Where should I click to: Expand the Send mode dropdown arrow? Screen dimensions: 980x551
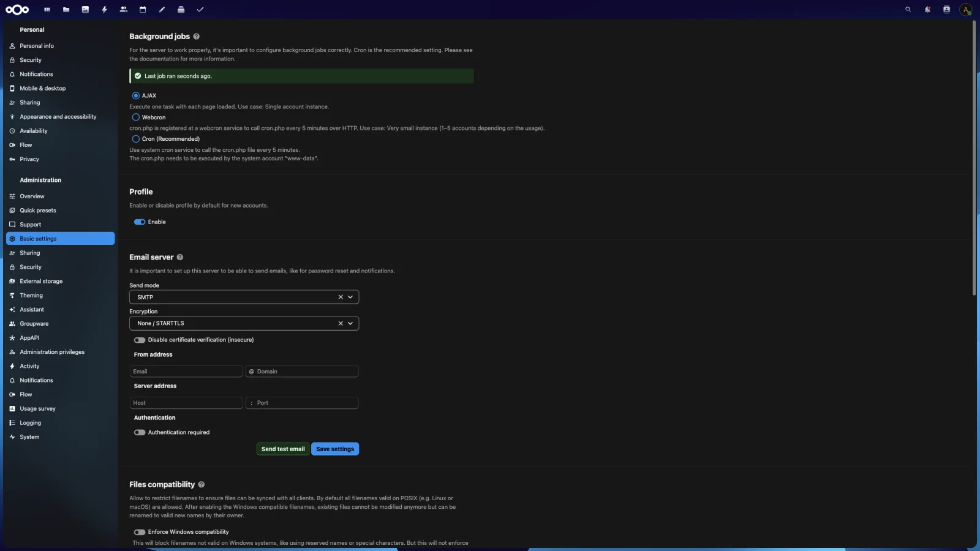[350, 297]
